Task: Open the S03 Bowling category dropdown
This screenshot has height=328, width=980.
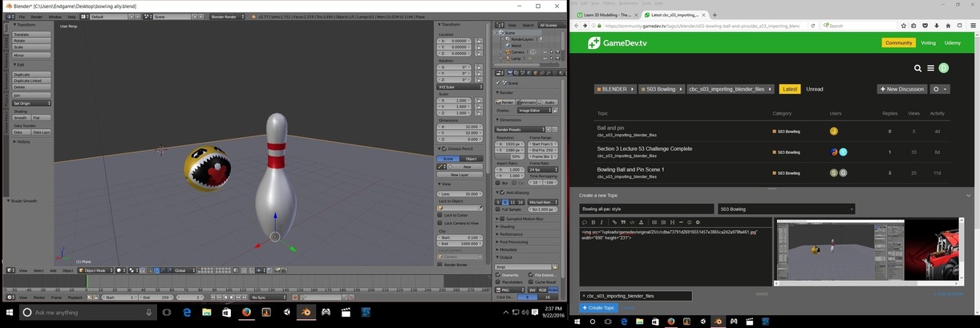Action: tap(785, 209)
